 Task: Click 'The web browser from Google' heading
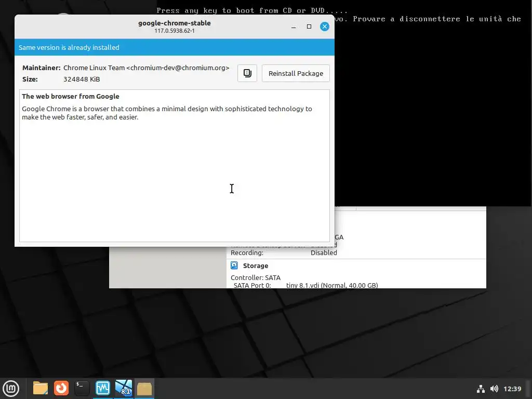coord(71,96)
